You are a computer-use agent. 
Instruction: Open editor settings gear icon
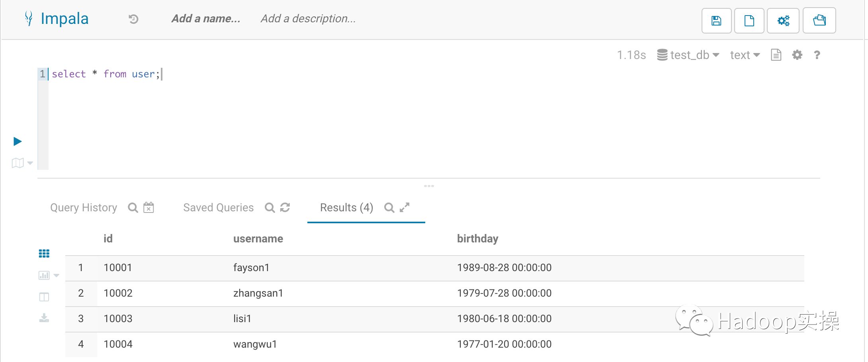tap(797, 55)
